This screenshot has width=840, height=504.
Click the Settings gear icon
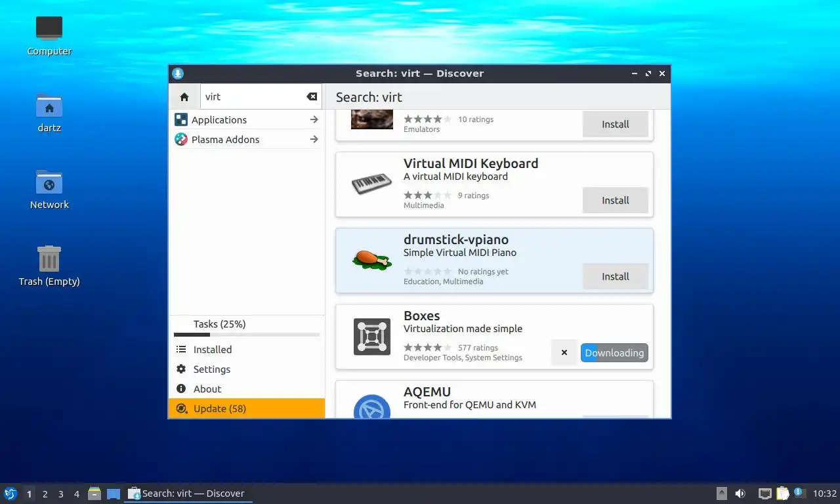(181, 369)
